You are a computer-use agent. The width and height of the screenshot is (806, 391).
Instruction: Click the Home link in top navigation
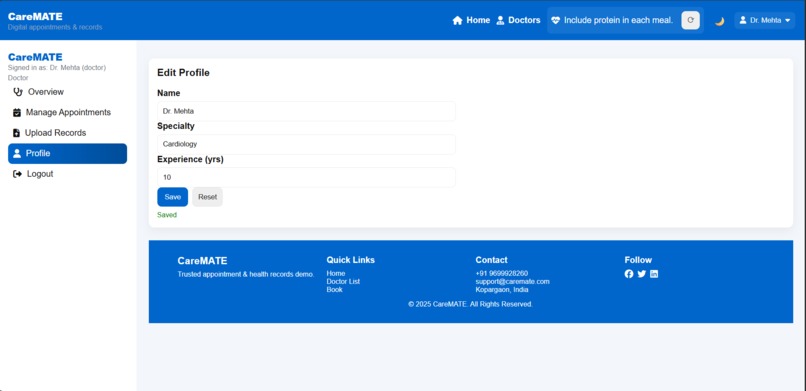point(471,21)
